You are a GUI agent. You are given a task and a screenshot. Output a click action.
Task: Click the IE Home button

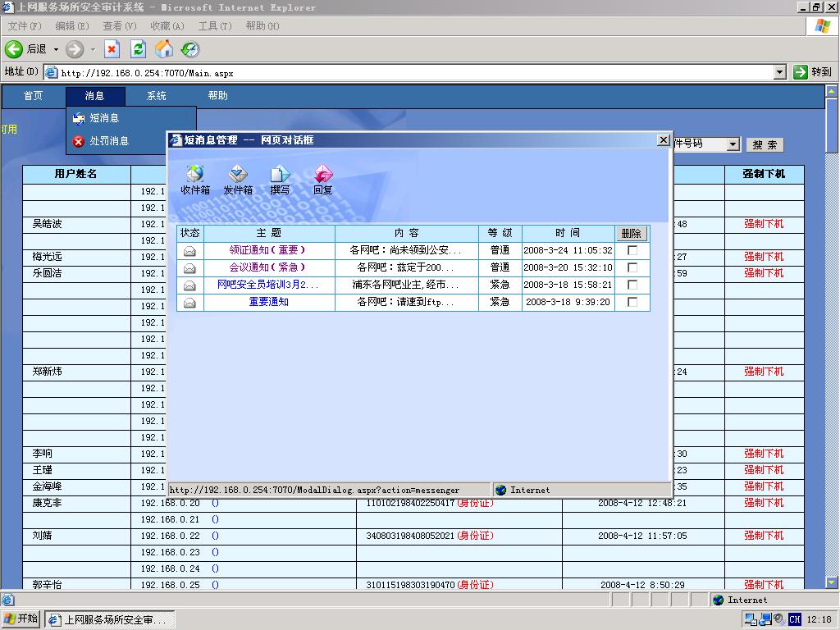[164, 49]
